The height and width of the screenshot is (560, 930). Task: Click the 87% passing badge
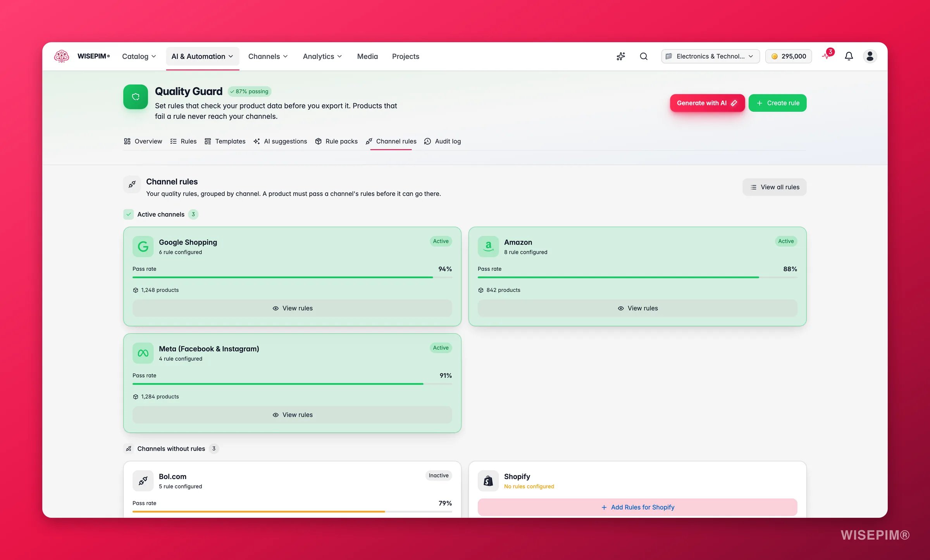[x=249, y=91]
